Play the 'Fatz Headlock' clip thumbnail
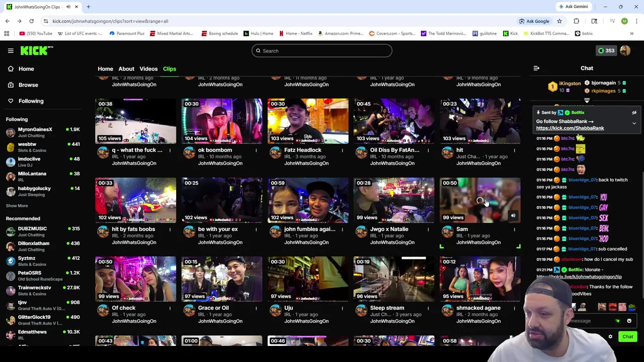Image resolution: width=644 pixels, height=362 pixels. [x=308, y=121]
